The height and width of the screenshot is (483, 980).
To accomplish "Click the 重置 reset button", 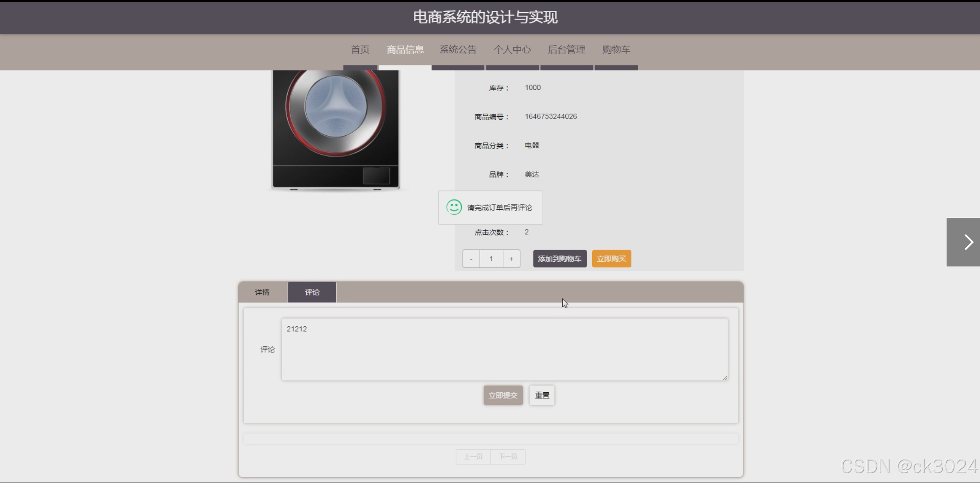I will click(541, 395).
